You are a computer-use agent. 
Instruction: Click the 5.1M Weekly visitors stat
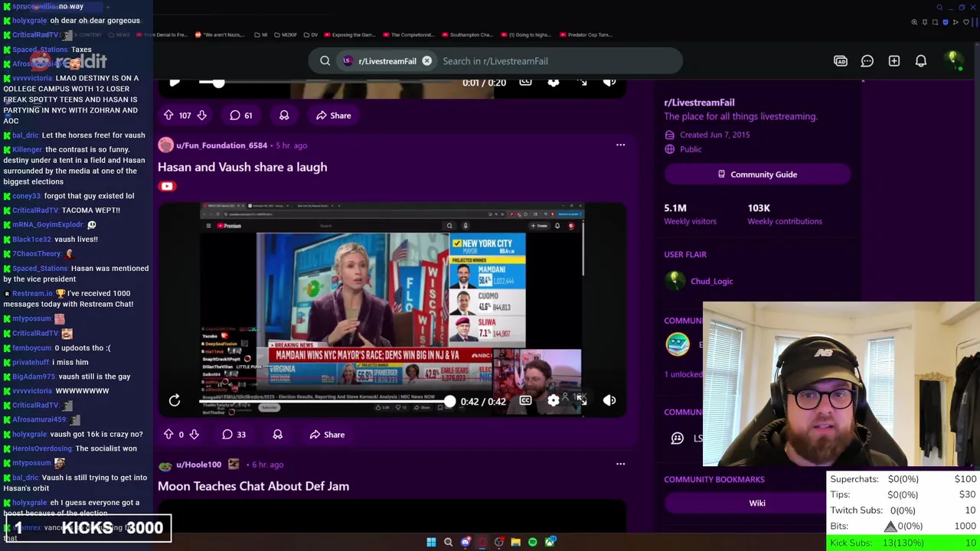click(690, 214)
